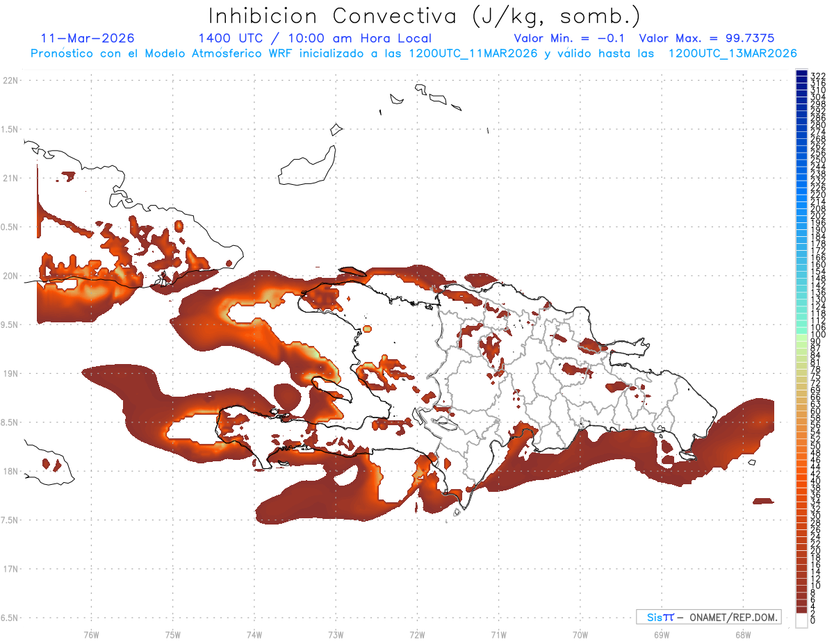This screenshot has height=644, width=834.
Task: Click the '73W' longitude label
Action: pos(336,634)
